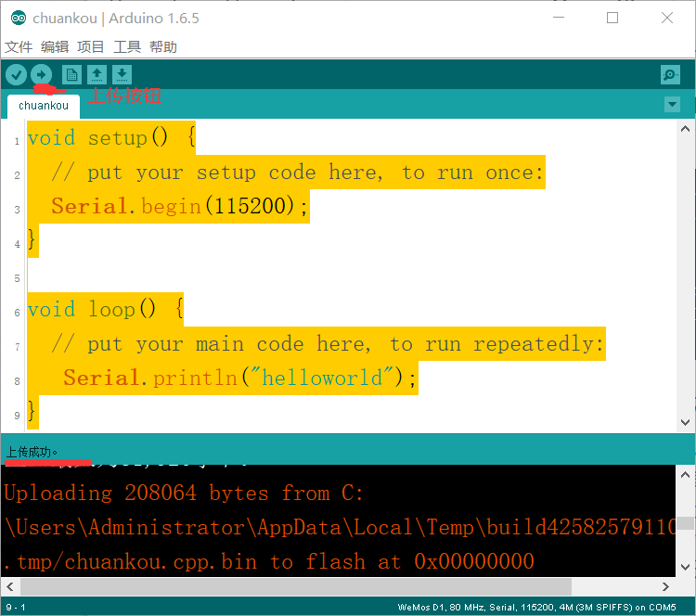
Task: Click the console scrollbar down arrow
Action: click(x=686, y=567)
